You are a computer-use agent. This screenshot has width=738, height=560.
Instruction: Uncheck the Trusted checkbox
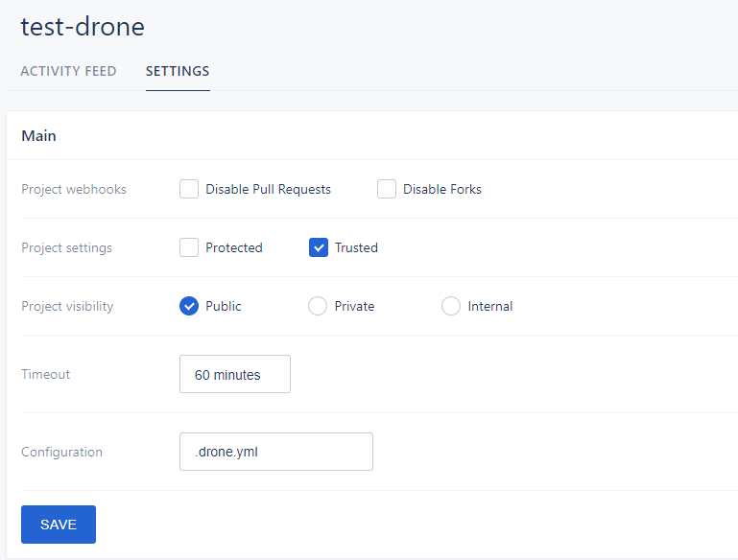pos(319,247)
